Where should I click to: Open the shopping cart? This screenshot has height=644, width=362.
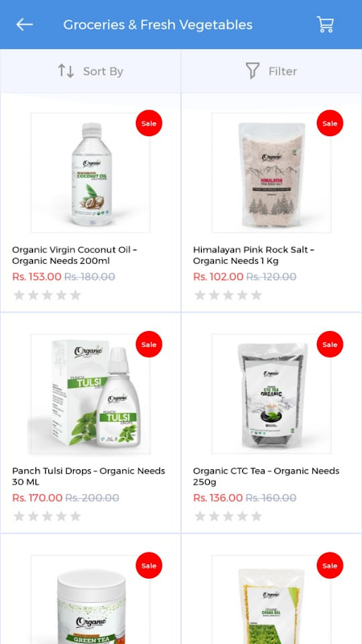coord(325,25)
